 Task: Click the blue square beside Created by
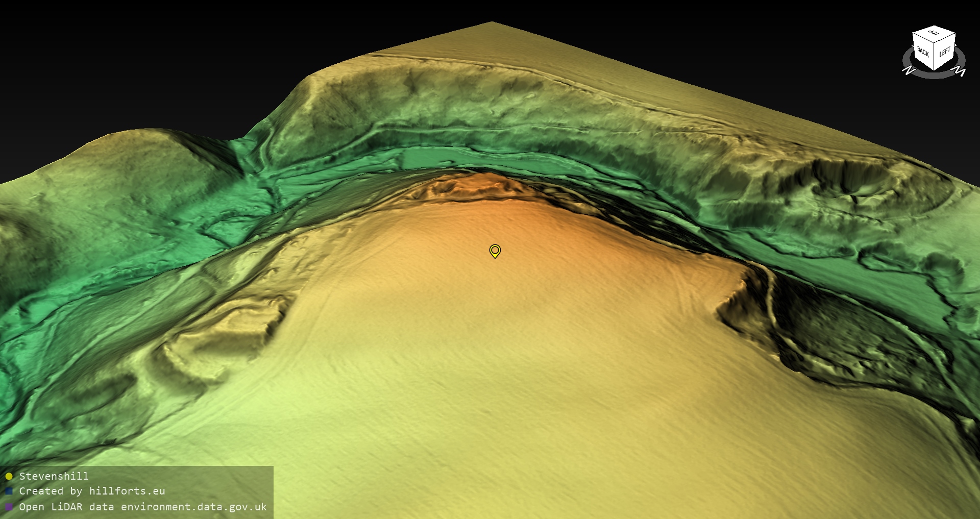pos(9,491)
